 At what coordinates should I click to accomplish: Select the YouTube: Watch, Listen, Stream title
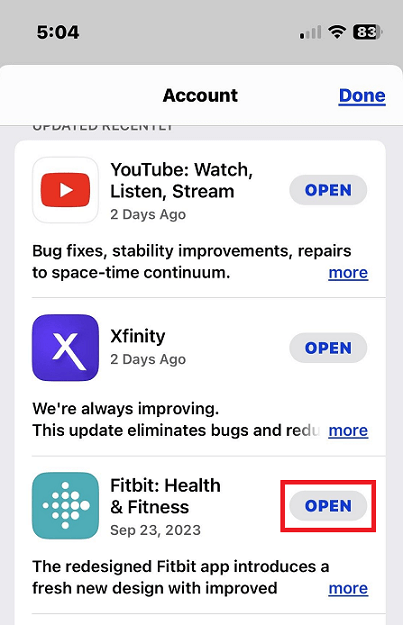coord(182,181)
